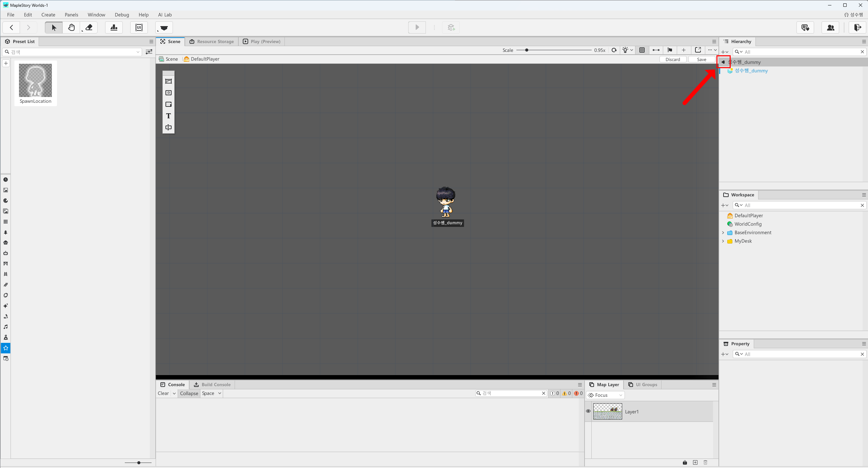Switch to the UI Groups tab
The image size is (868, 468).
tap(643, 385)
